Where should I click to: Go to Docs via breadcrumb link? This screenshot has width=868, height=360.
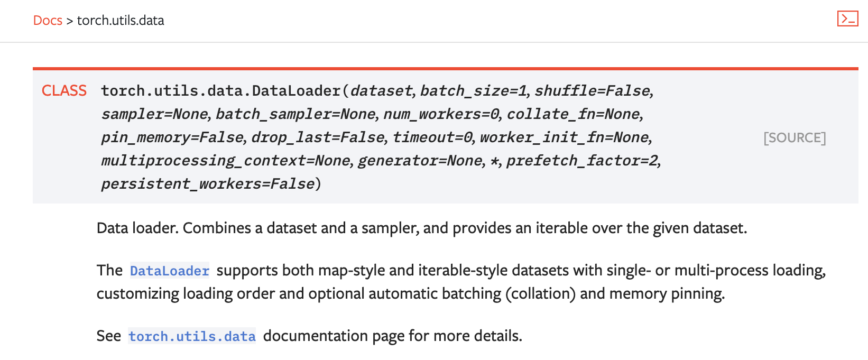point(48,20)
